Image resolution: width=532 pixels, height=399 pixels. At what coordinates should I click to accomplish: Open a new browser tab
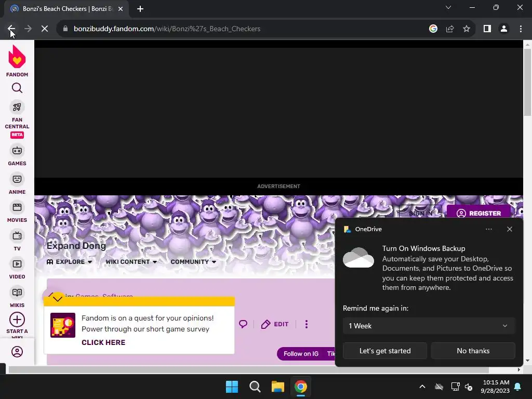[140, 9]
